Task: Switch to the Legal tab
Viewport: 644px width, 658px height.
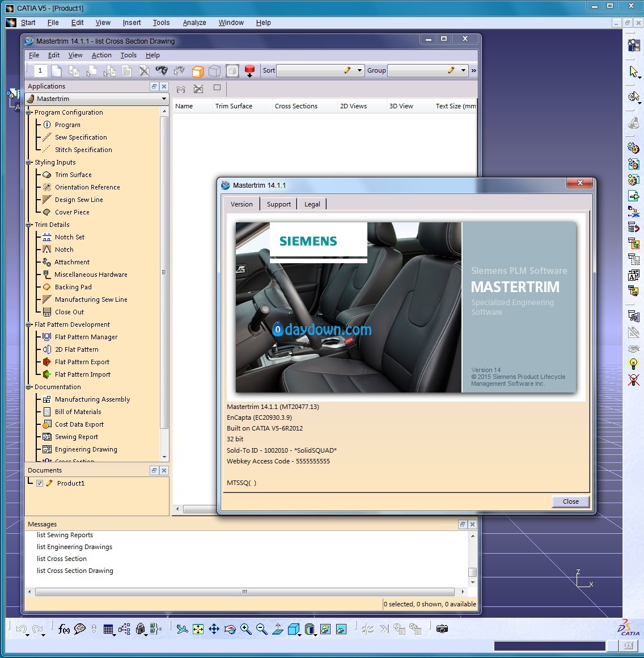Action: click(x=312, y=204)
